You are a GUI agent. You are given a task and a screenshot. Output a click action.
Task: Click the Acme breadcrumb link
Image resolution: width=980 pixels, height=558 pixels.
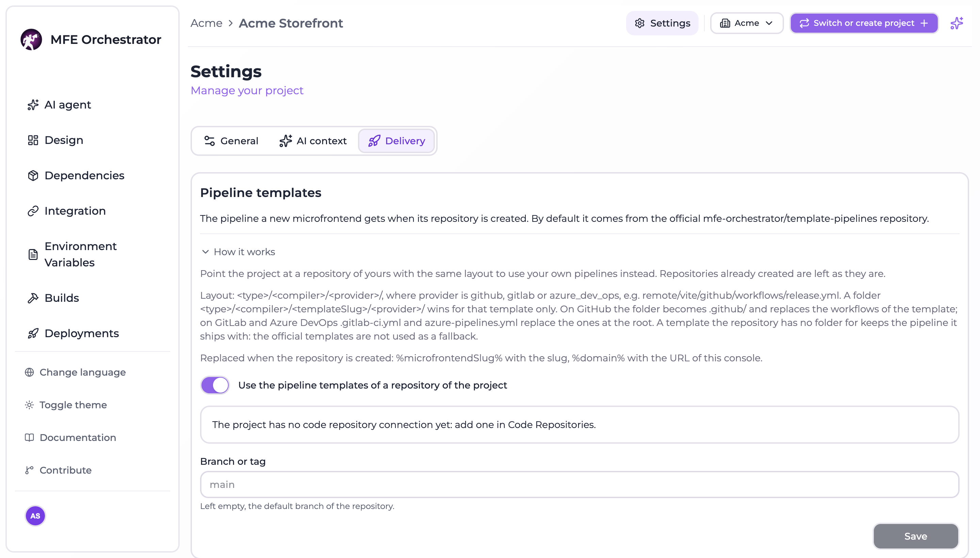(x=206, y=23)
